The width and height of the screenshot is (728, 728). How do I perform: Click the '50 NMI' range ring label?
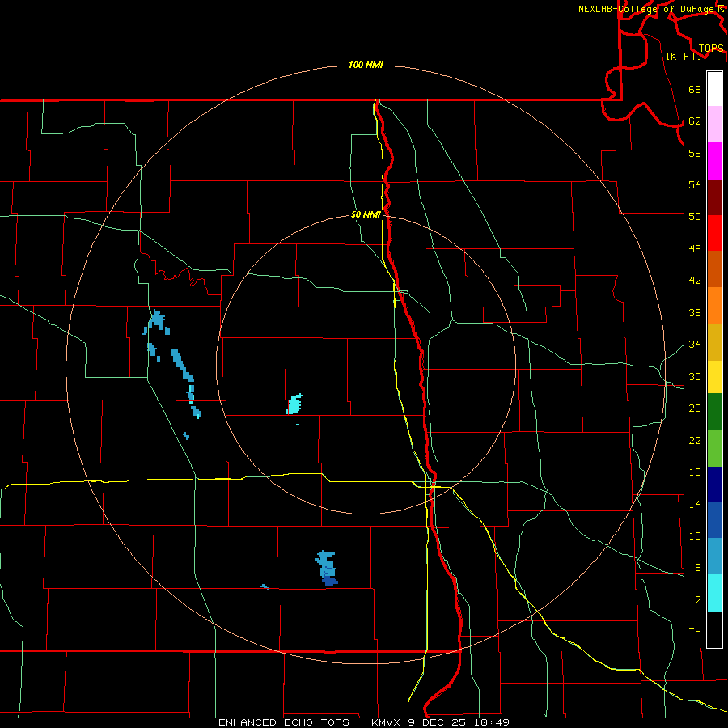366,214
